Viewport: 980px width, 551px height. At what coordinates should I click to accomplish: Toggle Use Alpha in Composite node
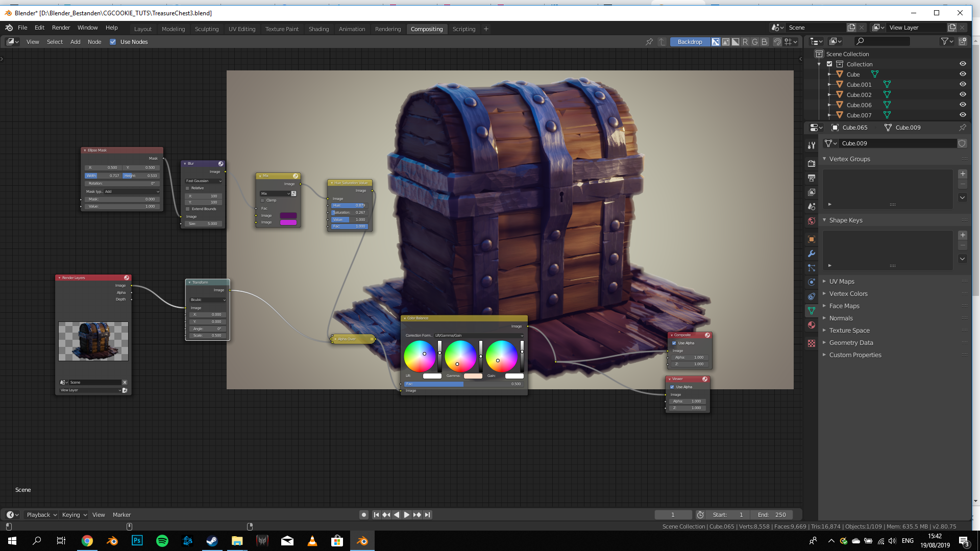point(674,343)
